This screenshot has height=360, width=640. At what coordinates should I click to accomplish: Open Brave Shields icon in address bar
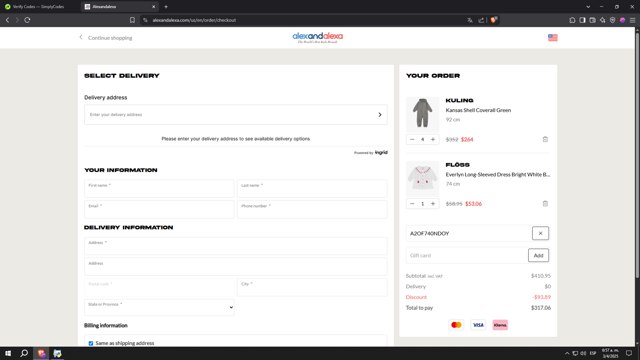pyautogui.click(x=493, y=20)
